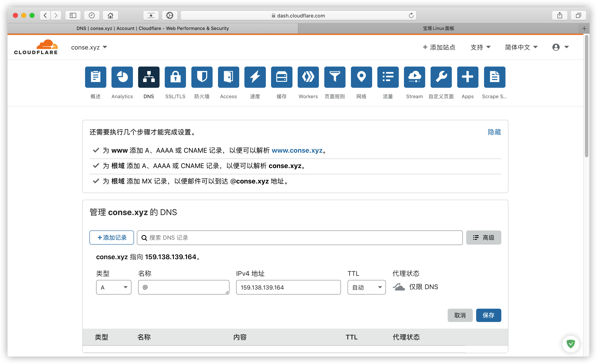Image resolution: width=597 pixels, height=364 pixels.
Task: Click the Cloudflare logo
Action: coord(36,47)
